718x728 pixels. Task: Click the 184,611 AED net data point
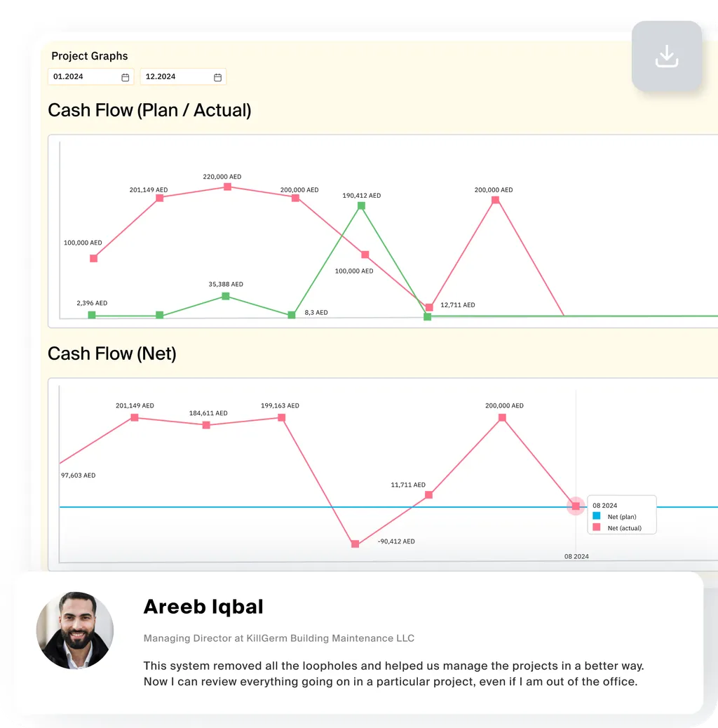207,425
